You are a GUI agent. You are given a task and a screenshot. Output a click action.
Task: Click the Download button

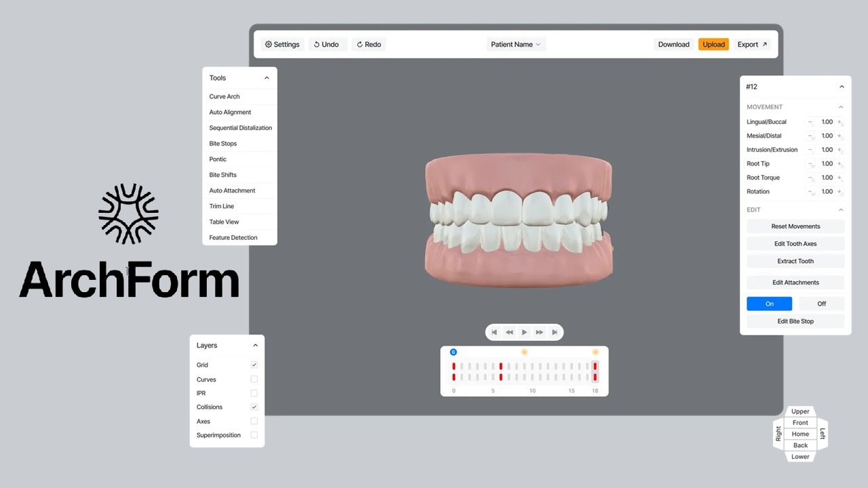(x=673, y=45)
